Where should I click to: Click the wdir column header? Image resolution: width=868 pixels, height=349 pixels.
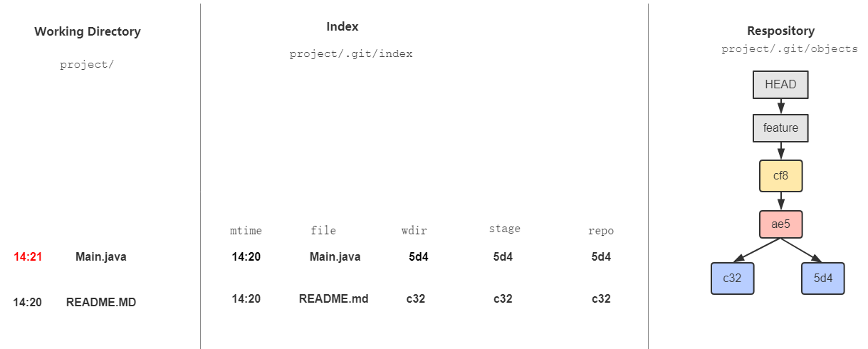click(414, 231)
